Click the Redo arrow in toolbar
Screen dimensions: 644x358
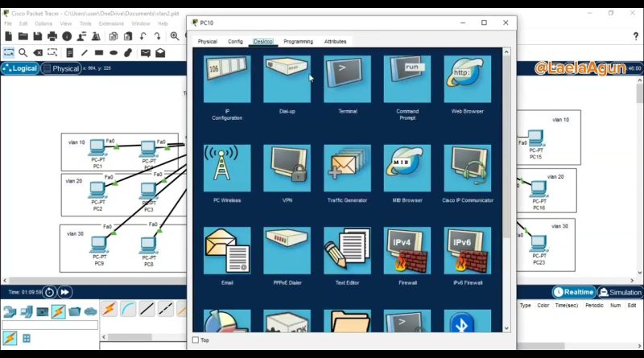pyautogui.click(x=157, y=36)
